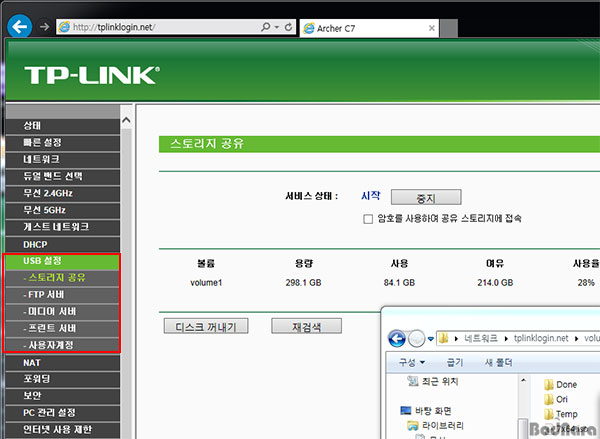600x439 pixels.
Task: Open the 보안 menu item
Action: pos(63,396)
